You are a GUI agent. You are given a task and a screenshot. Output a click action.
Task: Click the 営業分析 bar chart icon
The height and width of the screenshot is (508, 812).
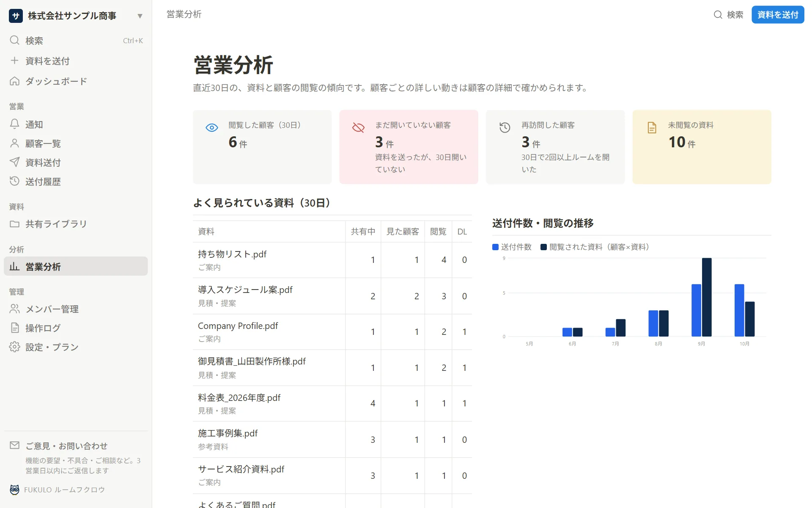[x=14, y=266]
